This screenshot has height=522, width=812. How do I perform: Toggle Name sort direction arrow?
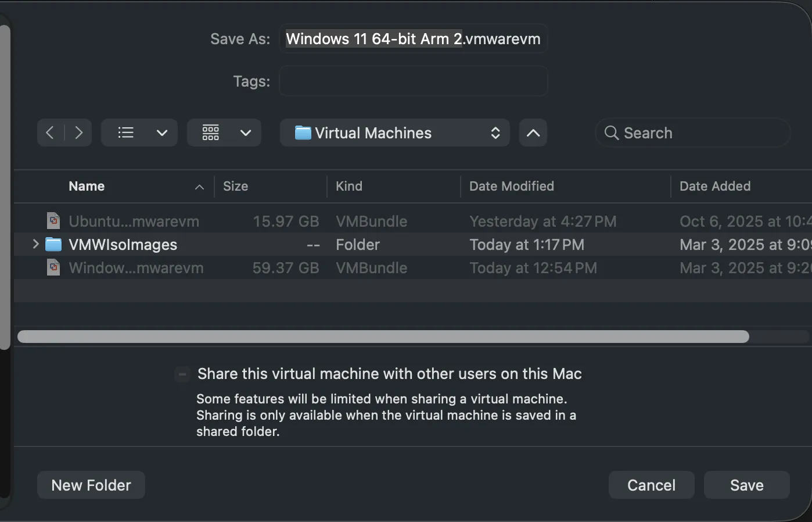pos(199,187)
